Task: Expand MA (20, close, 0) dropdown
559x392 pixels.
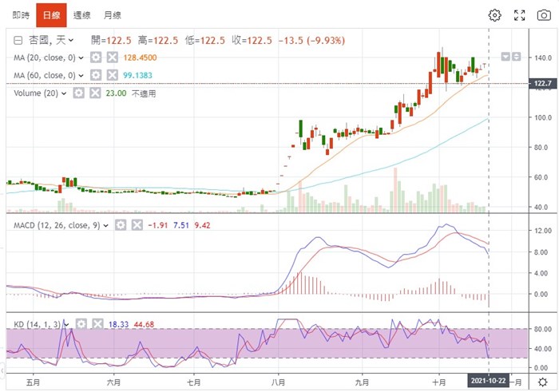Action: pyautogui.click(x=80, y=57)
